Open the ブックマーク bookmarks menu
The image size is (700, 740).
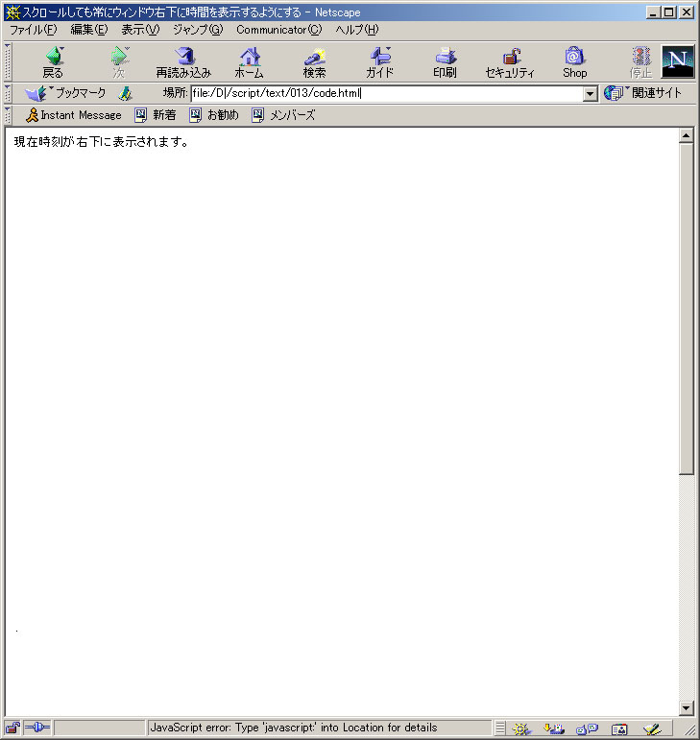pyautogui.click(x=65, y=93)
